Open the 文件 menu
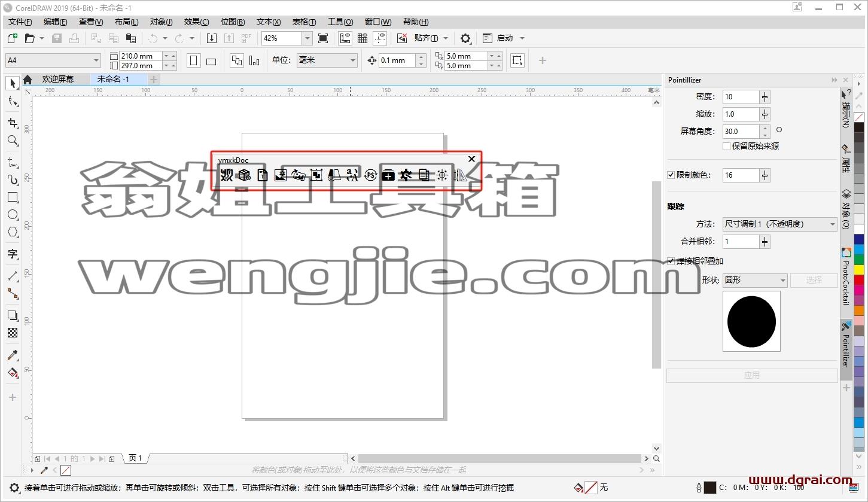This screenshot has height=502, width=868. point(20,22)
